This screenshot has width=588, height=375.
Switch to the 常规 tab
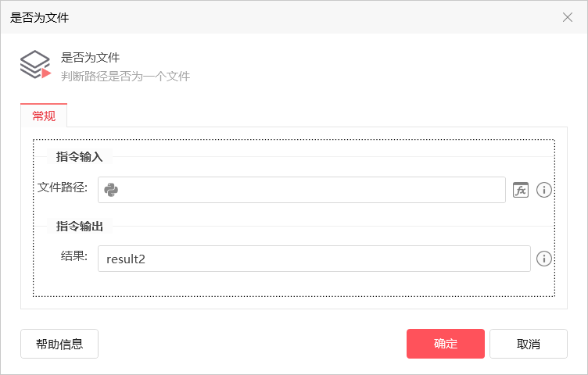(44, 116)
